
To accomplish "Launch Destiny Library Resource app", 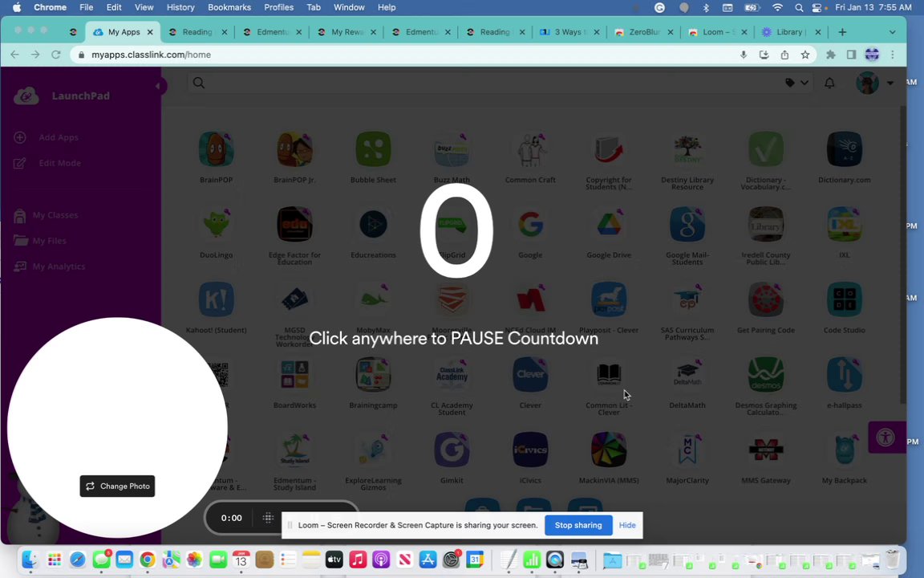I will coord(687,149).
